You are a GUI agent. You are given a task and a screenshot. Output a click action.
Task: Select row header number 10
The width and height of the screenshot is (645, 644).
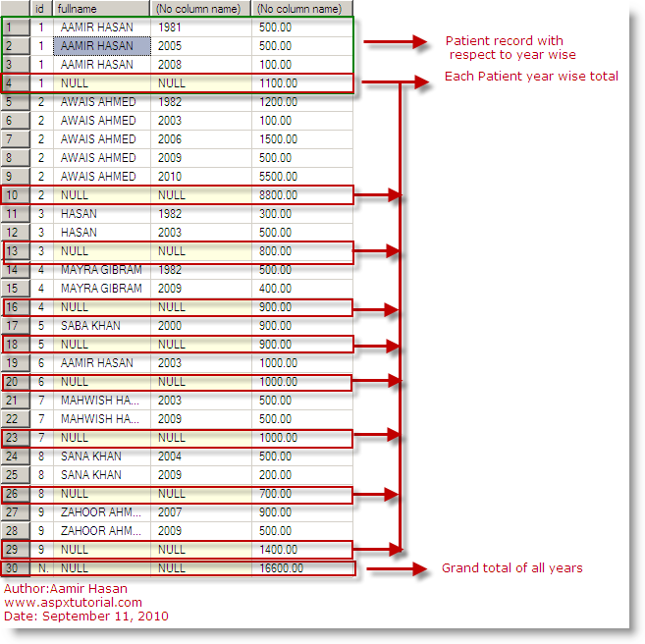point(16,195)
